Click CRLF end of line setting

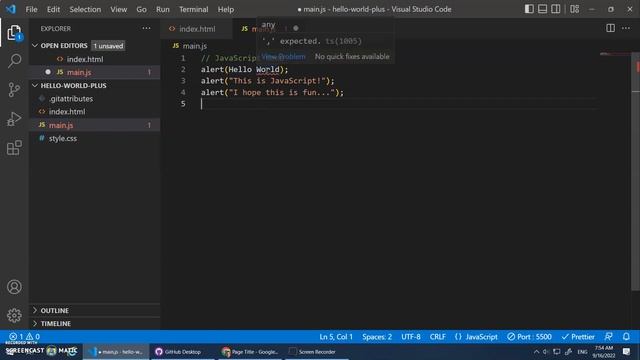click(438, 337)
